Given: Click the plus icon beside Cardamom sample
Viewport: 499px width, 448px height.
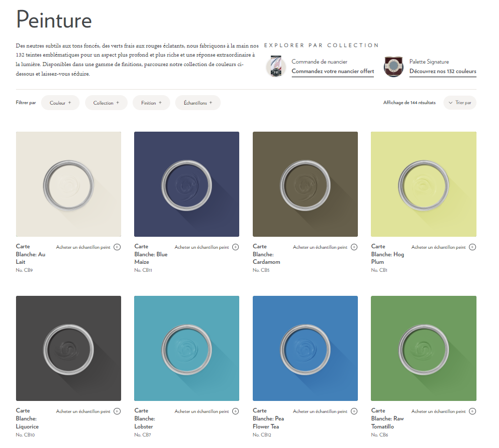Looking at the screenshot, I should pyautogui.click(x=354, y=247).
